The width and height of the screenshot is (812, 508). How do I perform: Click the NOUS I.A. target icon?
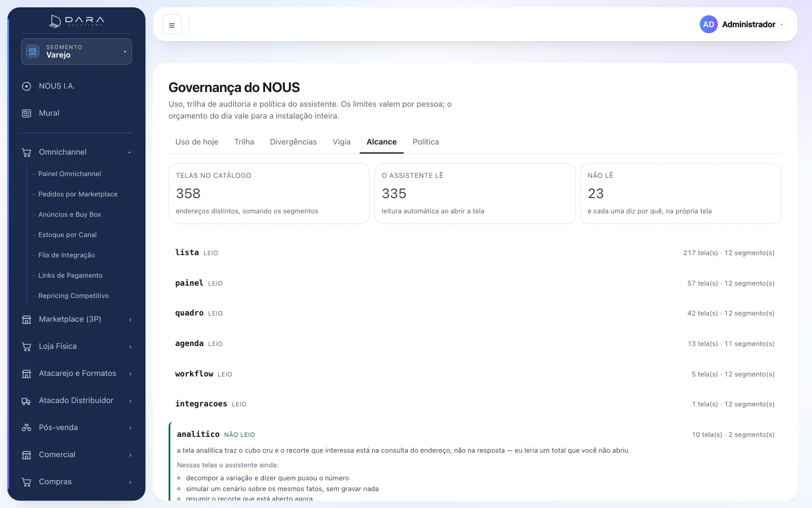pyautogui.click(x=27, y=86)
